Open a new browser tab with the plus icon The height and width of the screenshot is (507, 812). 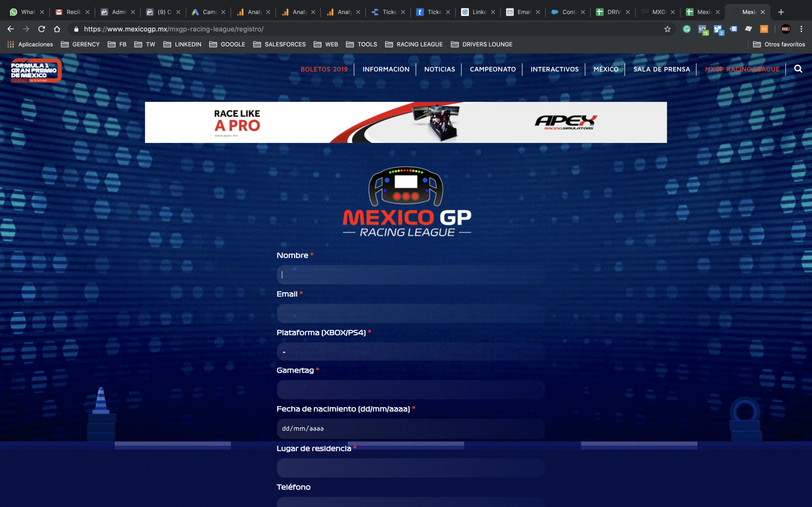[781, 12]
